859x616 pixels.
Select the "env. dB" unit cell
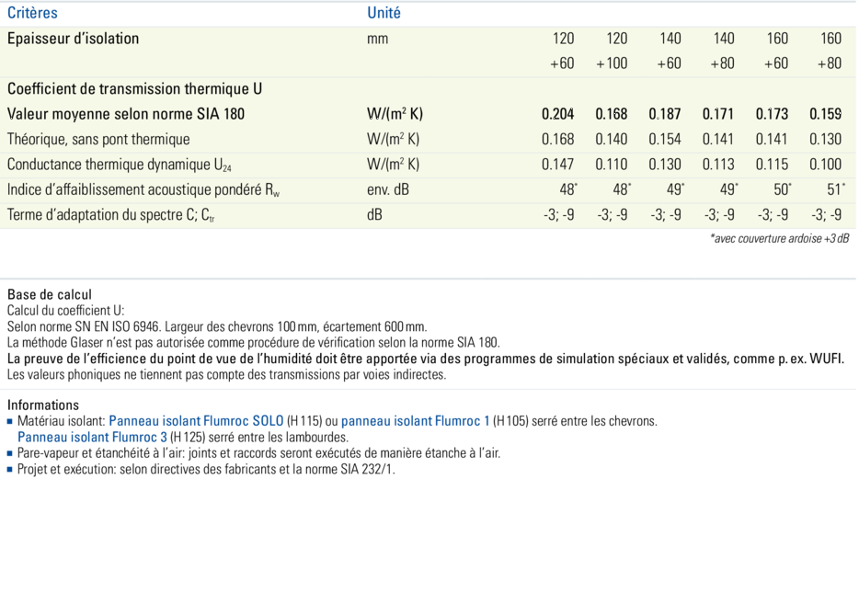[388, 189]
